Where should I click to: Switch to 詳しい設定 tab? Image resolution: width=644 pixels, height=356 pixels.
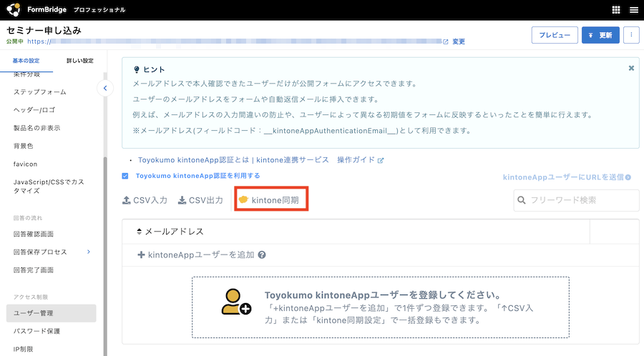tap(79, 61)
